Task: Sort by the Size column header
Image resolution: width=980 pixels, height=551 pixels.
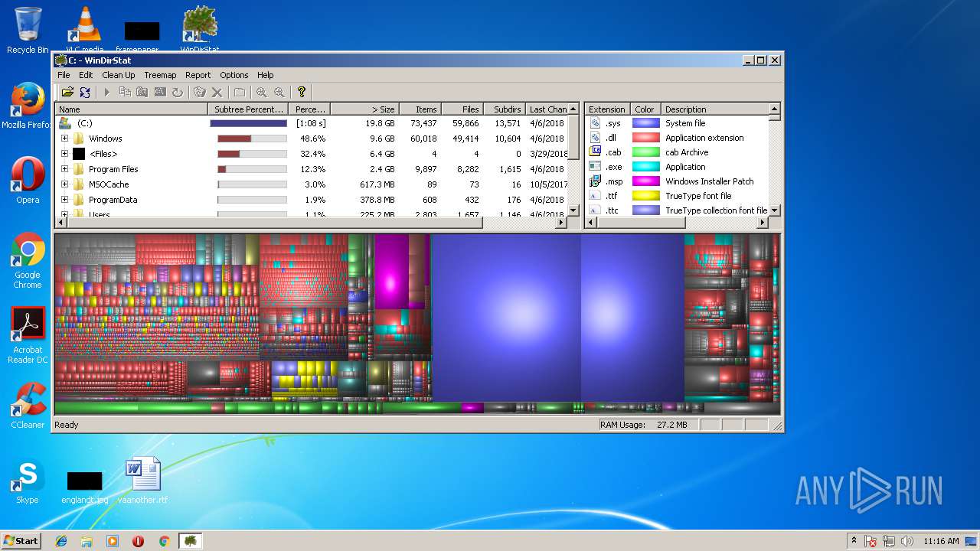Action: [x=364, y=109]
